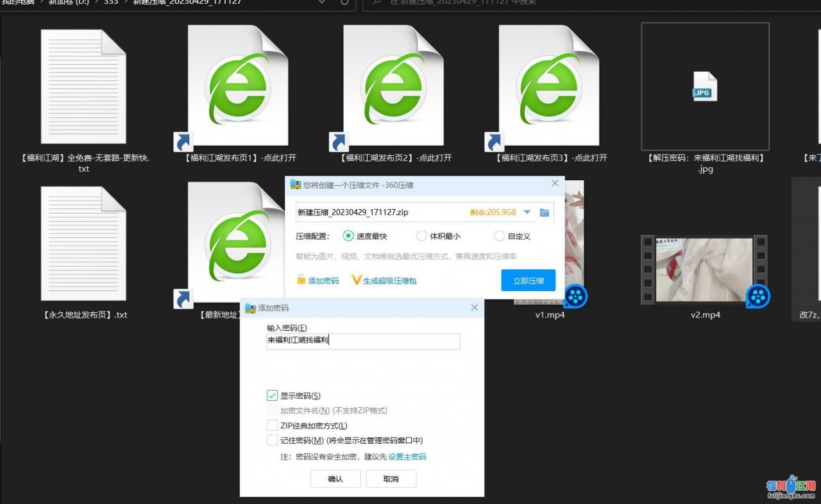Expand the archive path dropdown arrow
This screenshot has width=821, height=504.
(527, 212)
